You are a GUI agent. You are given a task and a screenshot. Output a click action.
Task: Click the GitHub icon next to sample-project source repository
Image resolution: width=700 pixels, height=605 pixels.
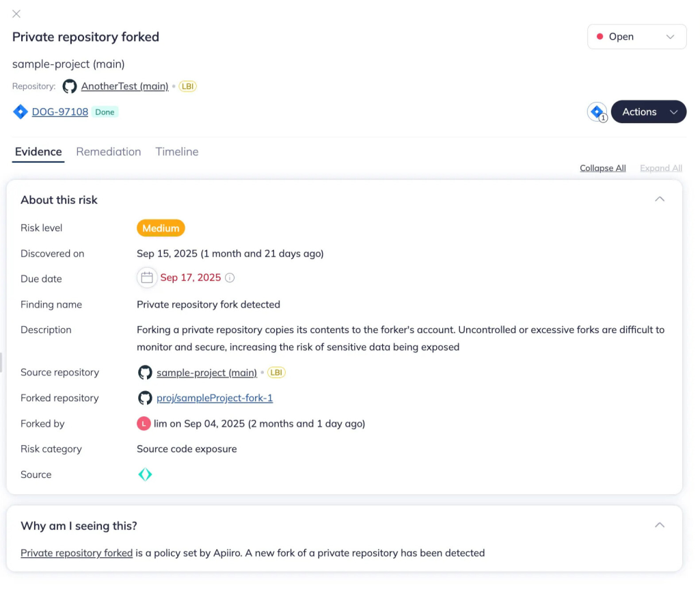[x=145, y=373]
